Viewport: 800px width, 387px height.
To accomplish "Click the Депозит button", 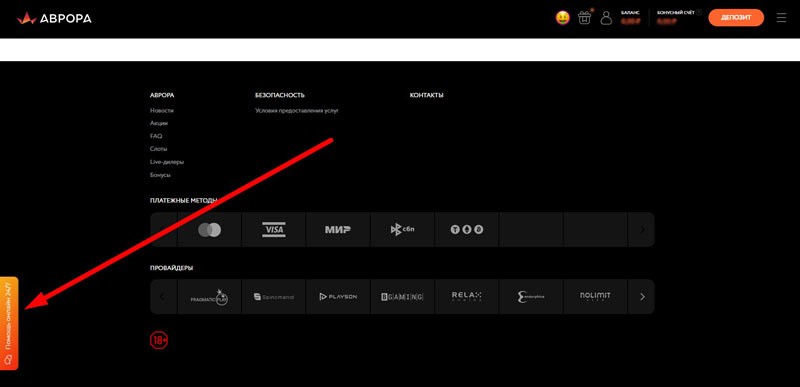I will coord(736,18).
